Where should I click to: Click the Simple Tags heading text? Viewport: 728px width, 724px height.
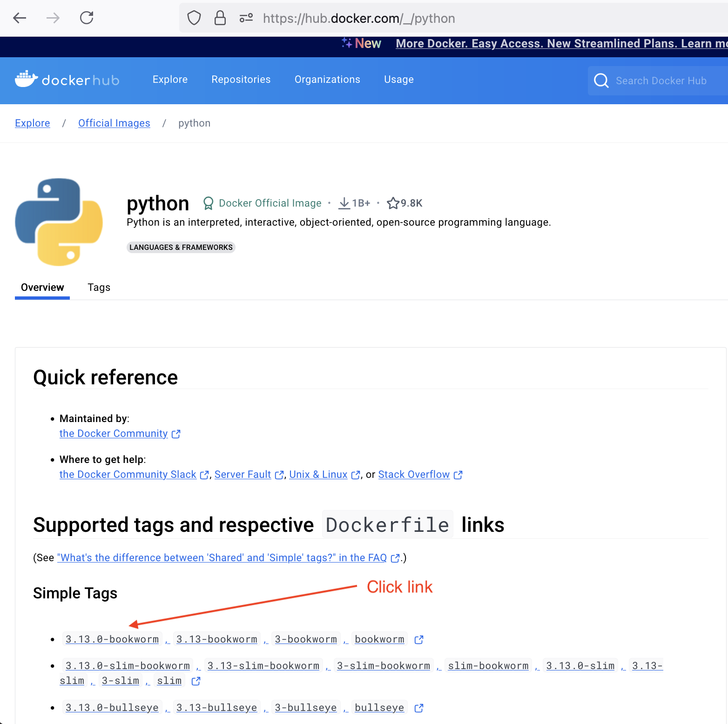pos(75,593)
